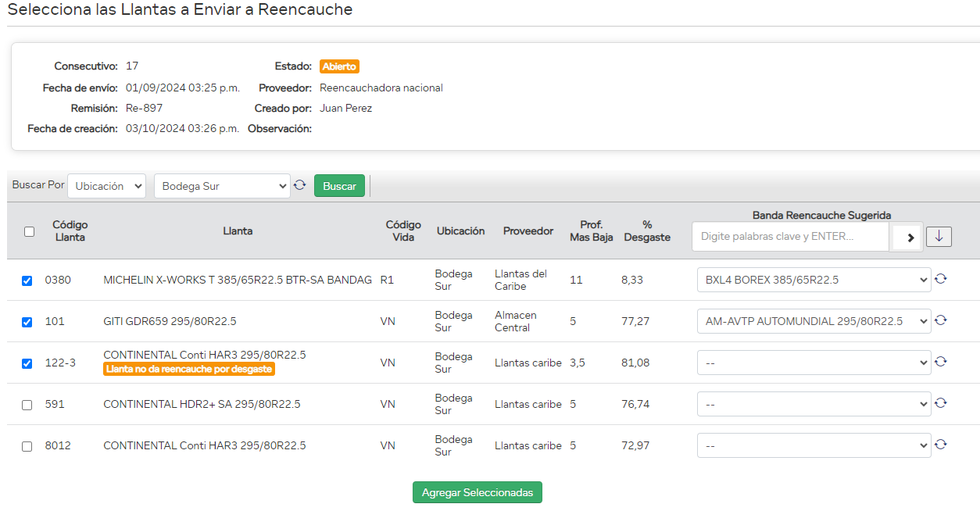Toggle the select-all header checkbox
The image size is (980, 511).
click(x=30, y=231)
